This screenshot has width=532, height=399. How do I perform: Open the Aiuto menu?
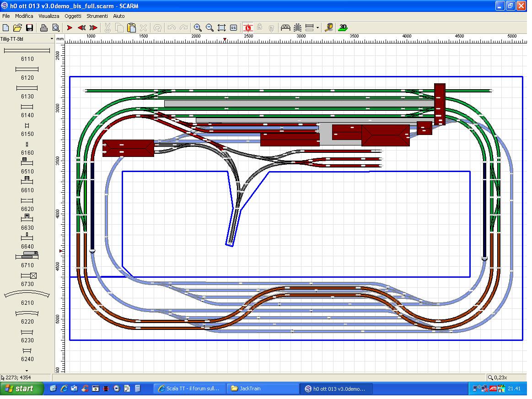[119, 16]
